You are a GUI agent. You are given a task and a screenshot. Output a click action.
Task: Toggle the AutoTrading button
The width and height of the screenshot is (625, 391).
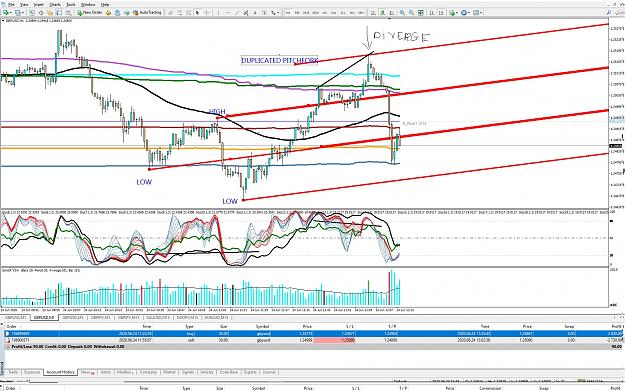click(x=147, y=13)
